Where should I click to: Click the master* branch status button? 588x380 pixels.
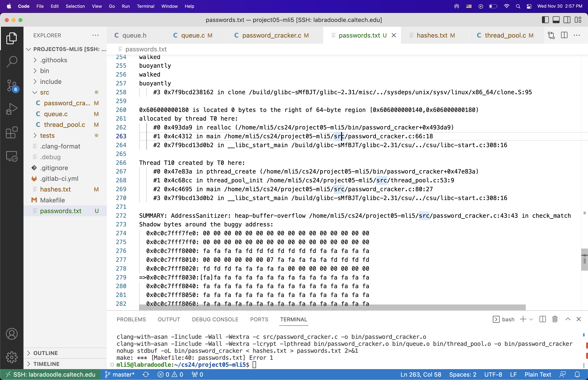(120, 375)
